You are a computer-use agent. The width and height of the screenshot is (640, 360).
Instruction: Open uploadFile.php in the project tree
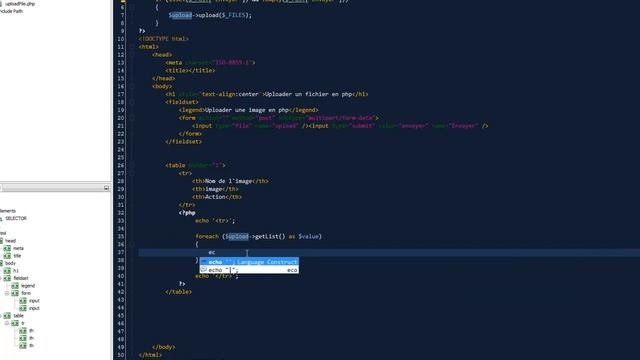[x=20, y=4]
